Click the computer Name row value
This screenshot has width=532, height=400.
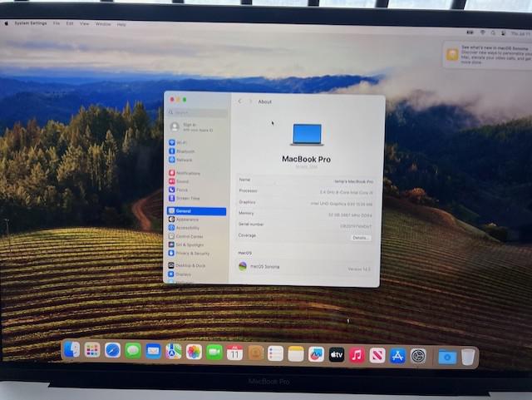click(x=354, y=181)
